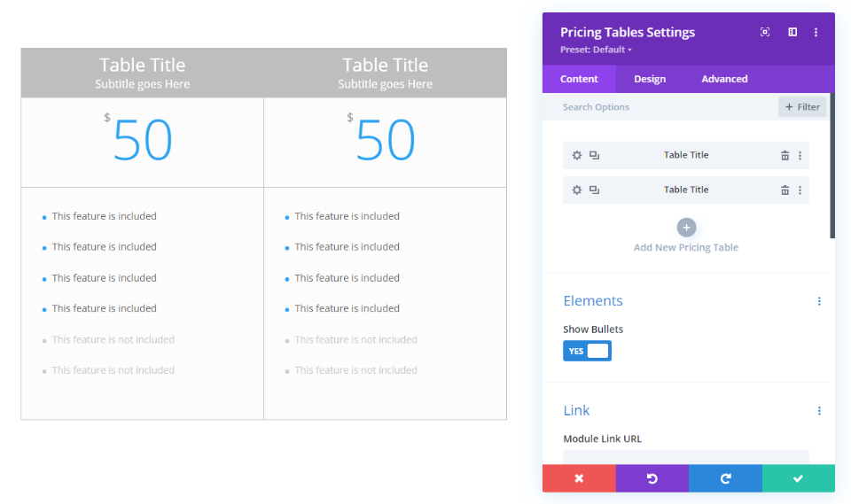This screenshot has height=504, width=851.
Task: Turn off the Show Bullets switch
Action: tap(587, 351)
